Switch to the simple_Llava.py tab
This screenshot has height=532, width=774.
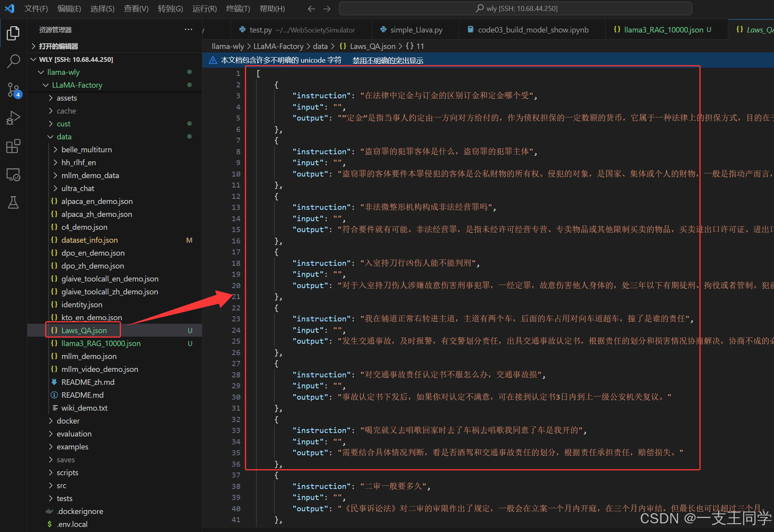point(416,30)
